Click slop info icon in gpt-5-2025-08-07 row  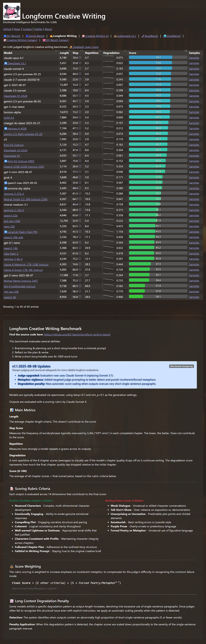click(x=80, y=85)
